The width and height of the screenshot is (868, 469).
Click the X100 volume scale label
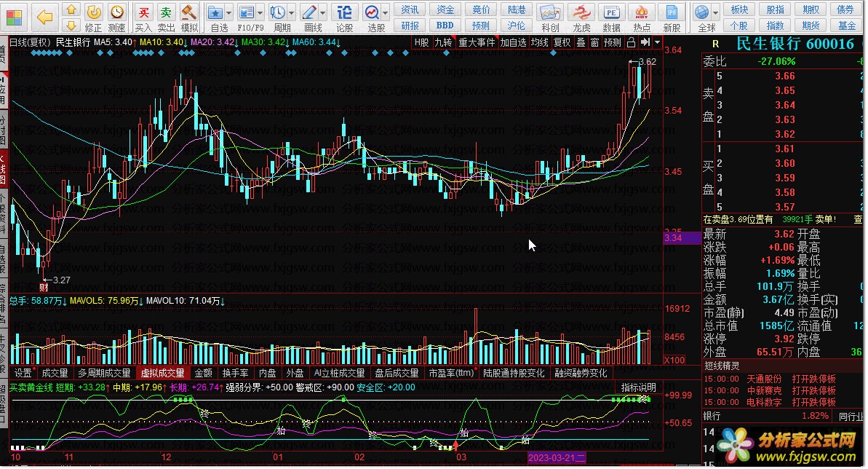click(x=674, y=360)
